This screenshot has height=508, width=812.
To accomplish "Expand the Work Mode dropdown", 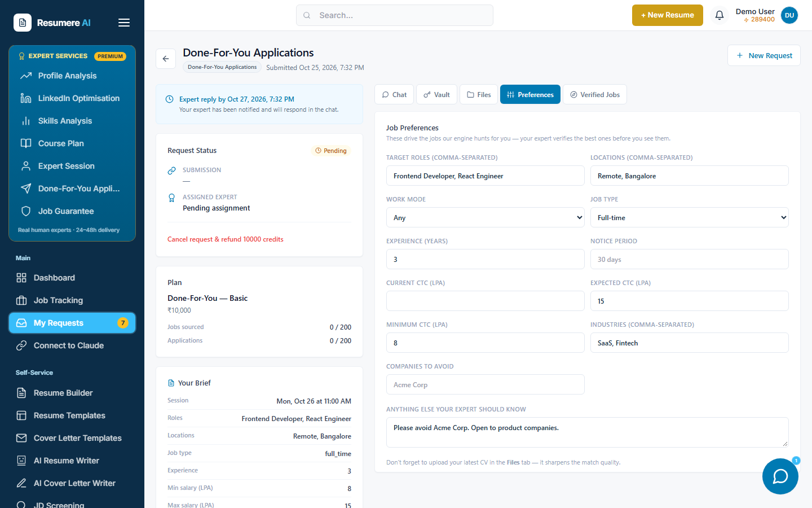I will coord(486,217).
